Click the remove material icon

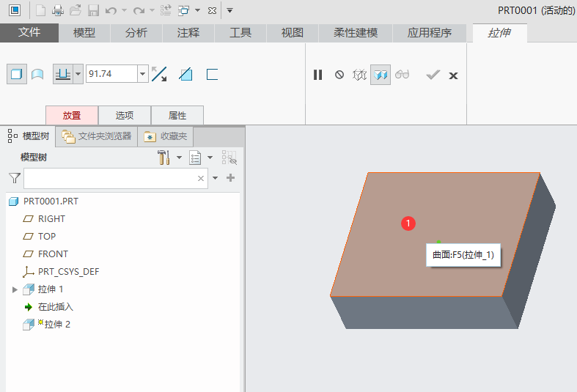[x=185, y=74]
